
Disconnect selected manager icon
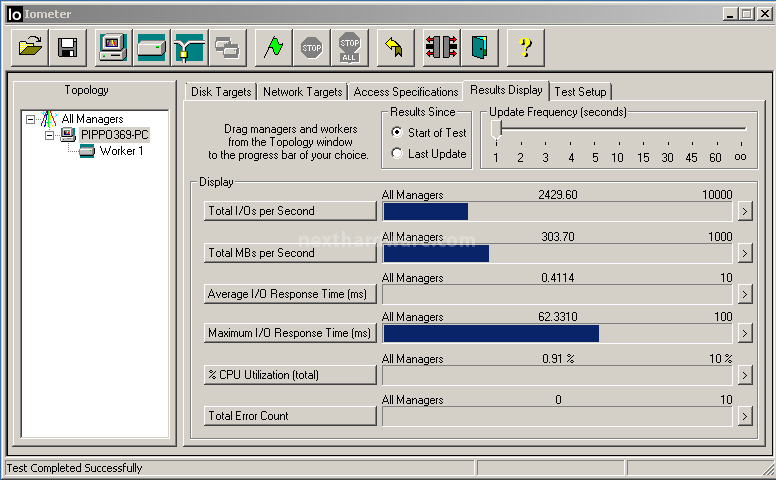pyautogui.click(x=441, y=48)
